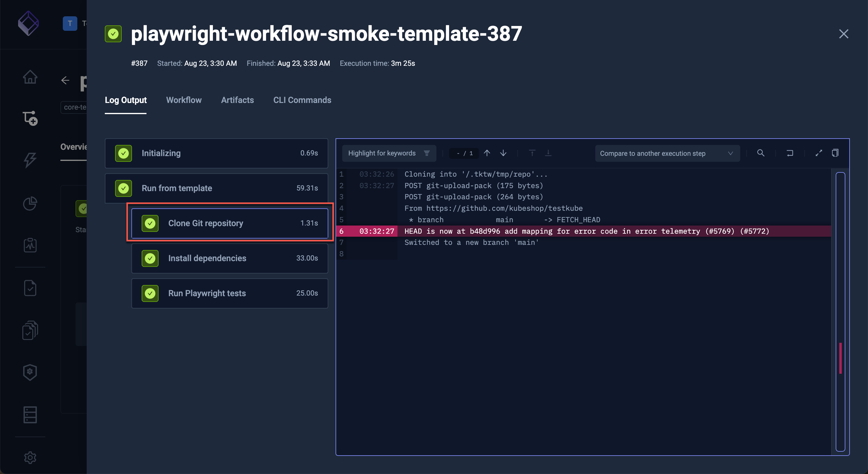Screen dimensions: 868x474
Task: Select the lightning Triggers icon in sidebar
Action: [x=30, y=160]
